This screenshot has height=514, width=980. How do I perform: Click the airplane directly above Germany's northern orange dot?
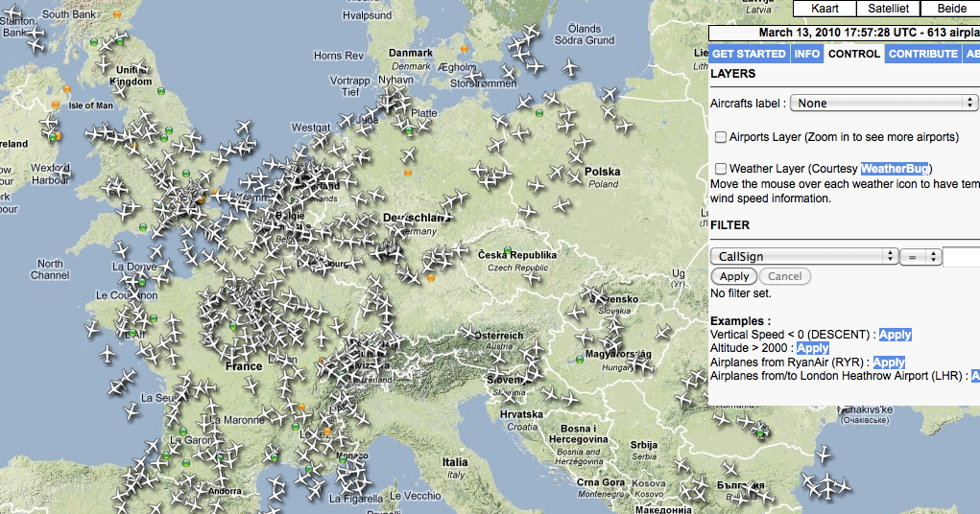point(408,153)
